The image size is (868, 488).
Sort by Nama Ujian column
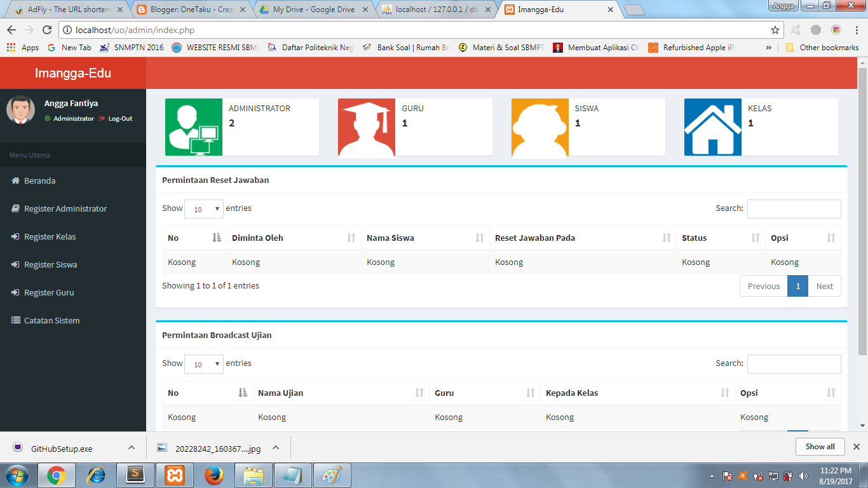(x=341, y=393)
